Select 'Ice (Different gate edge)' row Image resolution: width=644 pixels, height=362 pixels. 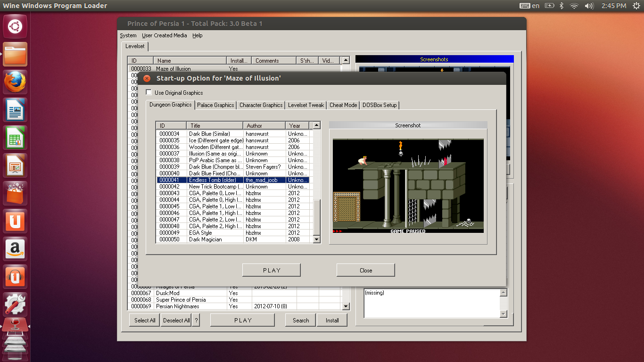[x=233, y=140]
